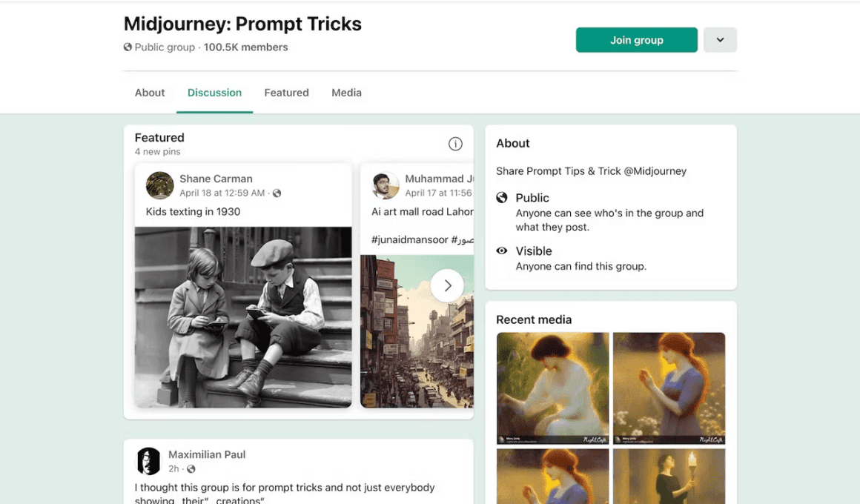The image size is (860, 504).
Task: Click the globe icon beside Public group
Action: pos(128,47)
